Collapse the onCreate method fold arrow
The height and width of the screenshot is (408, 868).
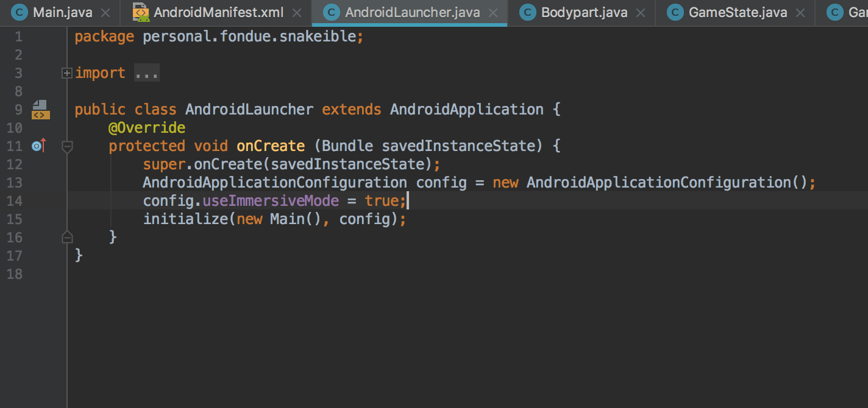(67, 146)
